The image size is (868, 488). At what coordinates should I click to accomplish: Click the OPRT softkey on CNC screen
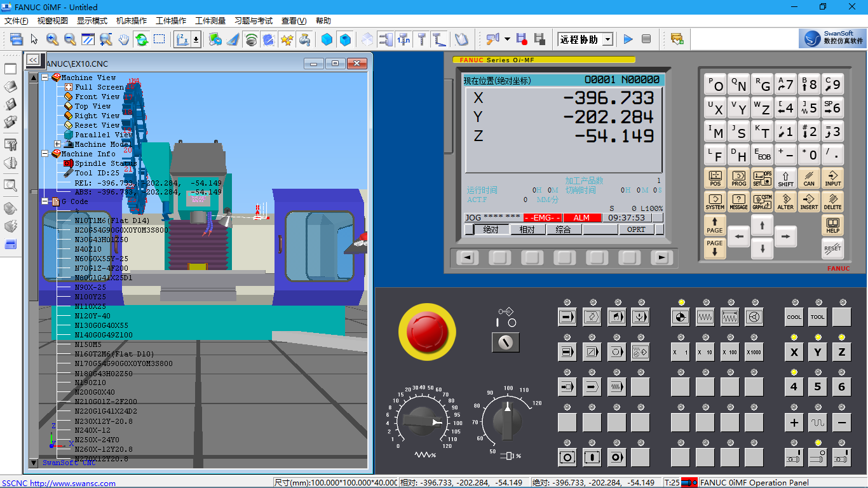coord(636,229)
